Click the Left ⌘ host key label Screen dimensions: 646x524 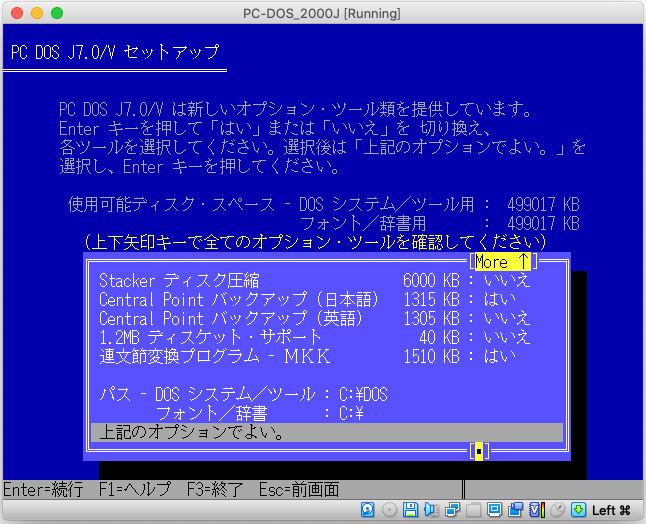click(611, 510)
